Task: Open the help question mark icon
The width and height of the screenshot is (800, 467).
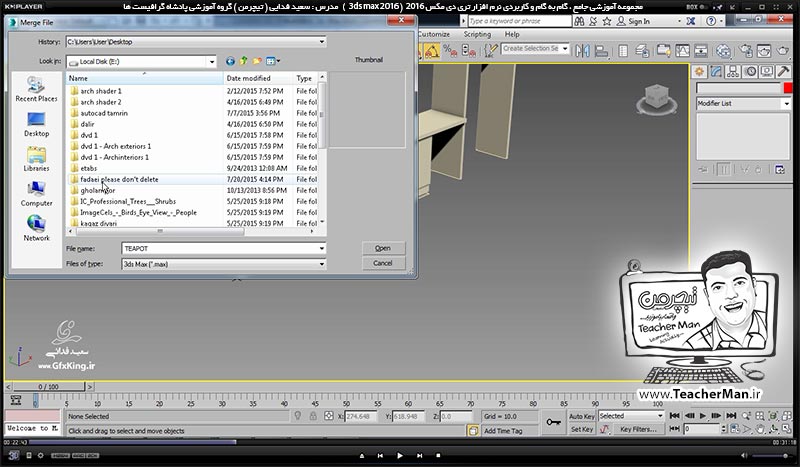Action: [711, 21]
